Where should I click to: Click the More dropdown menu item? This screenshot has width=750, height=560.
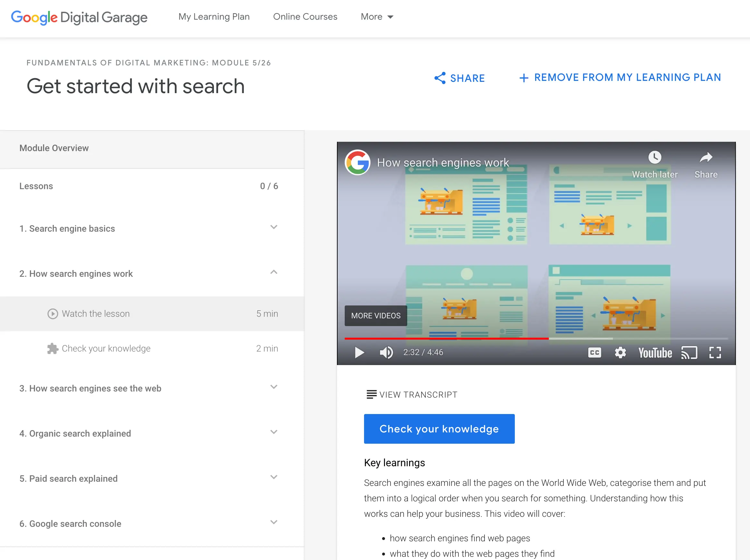(x=377, y=16)
